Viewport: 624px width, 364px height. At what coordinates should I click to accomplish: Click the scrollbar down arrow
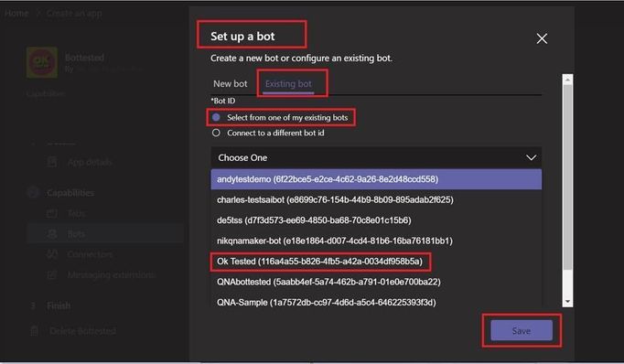(567, 302)
